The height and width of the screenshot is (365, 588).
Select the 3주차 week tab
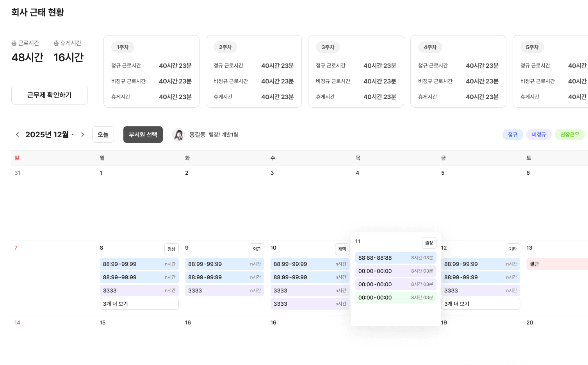coord(328,47)
